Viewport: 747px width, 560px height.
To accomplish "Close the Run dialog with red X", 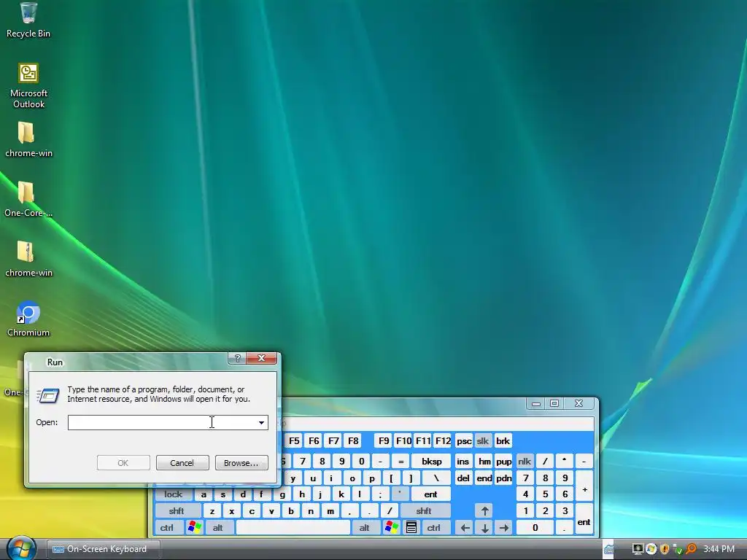I will [x=261, y=358].
